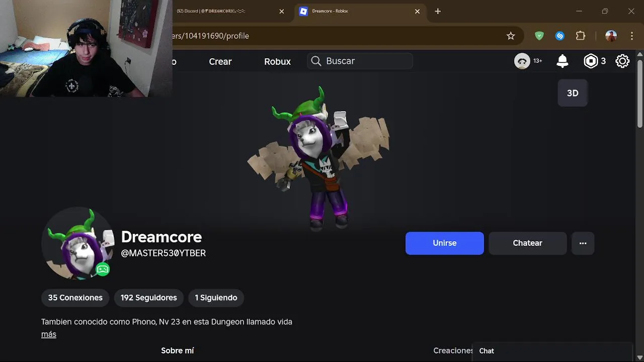Restore down the Chrome window
The image size is (644, 362).
click(x=605, y=11)
